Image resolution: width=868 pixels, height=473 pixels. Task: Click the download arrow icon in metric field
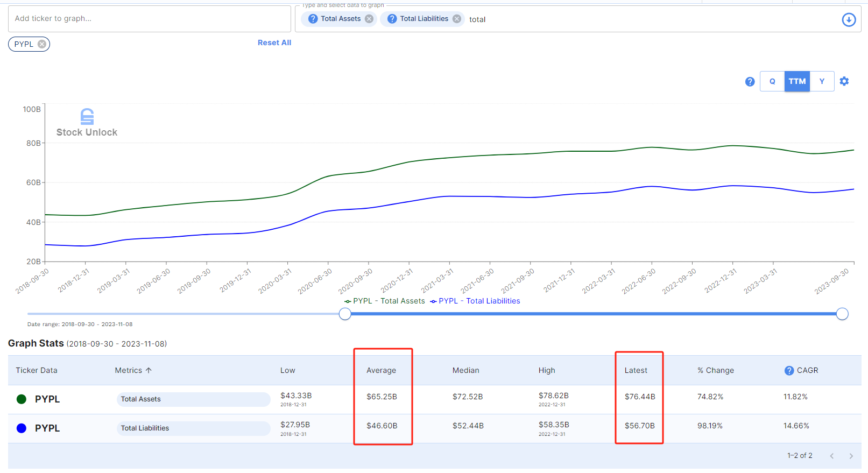pos(849,20)
